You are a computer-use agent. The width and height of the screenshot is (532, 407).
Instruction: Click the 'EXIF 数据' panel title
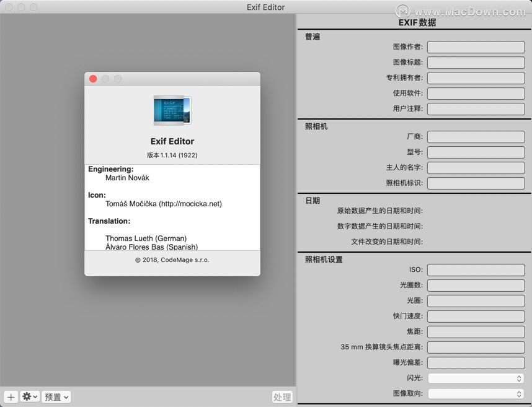pos(417,23)
